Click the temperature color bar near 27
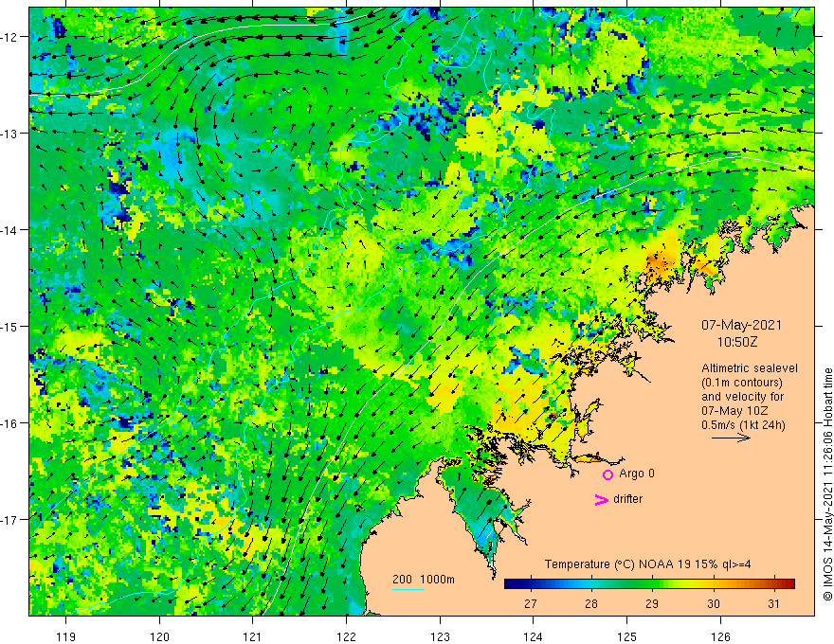Image resolution: width=834 pixels, height=644 pixels. pyautogui.click(x=531, y=584)
